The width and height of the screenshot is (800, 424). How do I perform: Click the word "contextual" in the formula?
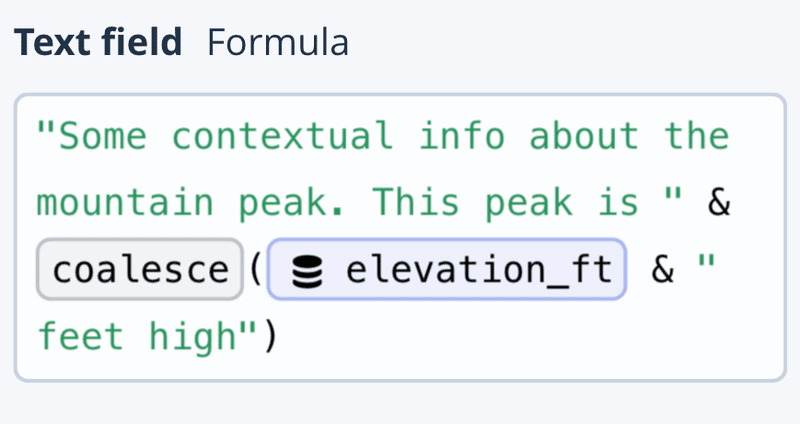point(283,136)
